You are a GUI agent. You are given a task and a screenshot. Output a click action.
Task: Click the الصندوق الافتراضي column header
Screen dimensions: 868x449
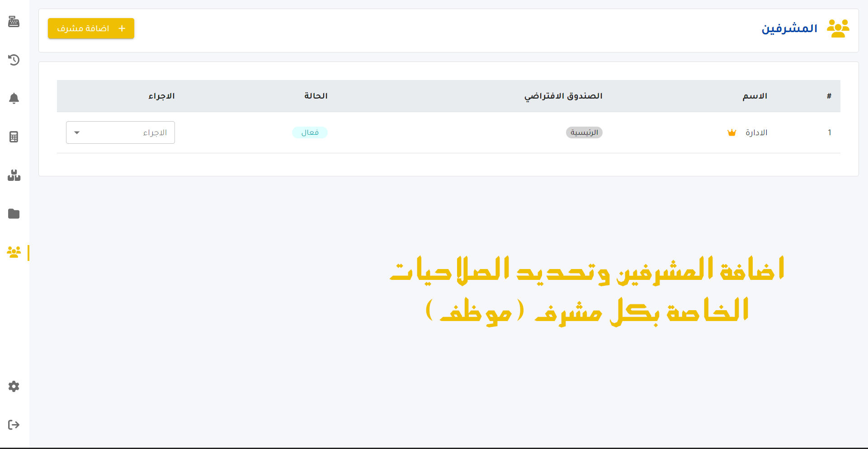(563, 96)
